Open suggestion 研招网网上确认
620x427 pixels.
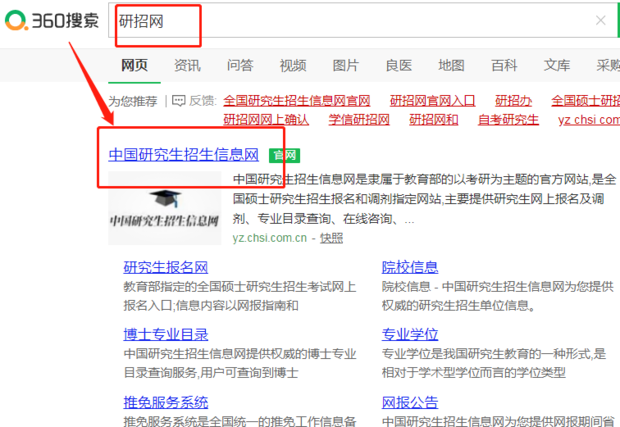[266, 120]
